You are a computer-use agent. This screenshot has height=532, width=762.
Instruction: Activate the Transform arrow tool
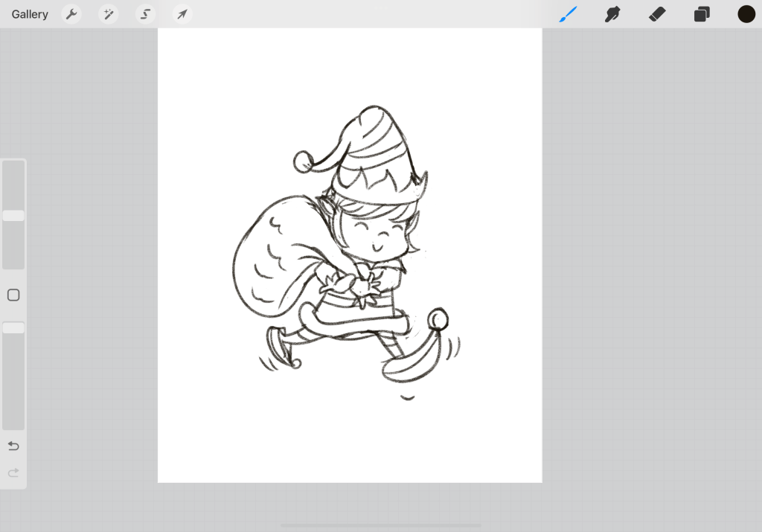tap(182, 14)
